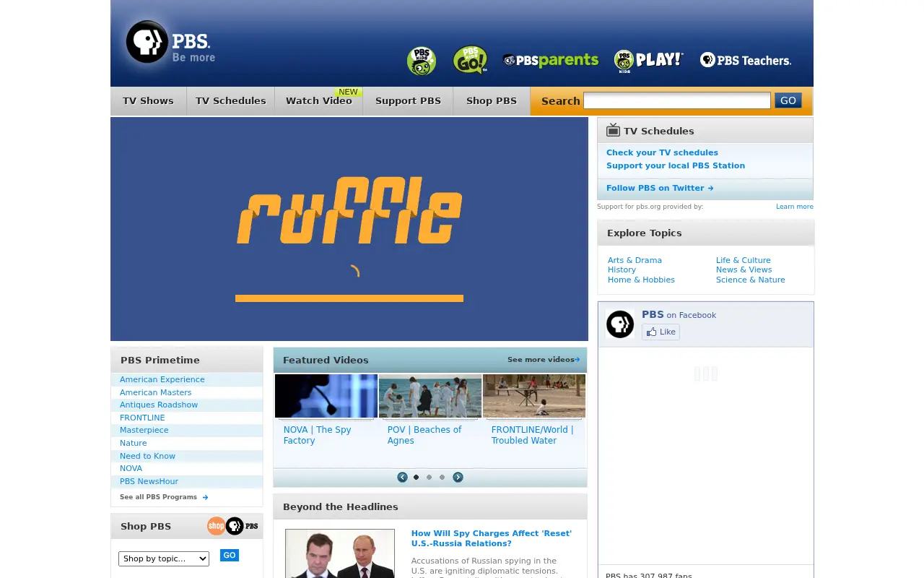Open the PBS Teachers logo
The height and width of the screenshot is (578, 924).
pos(746,60)
